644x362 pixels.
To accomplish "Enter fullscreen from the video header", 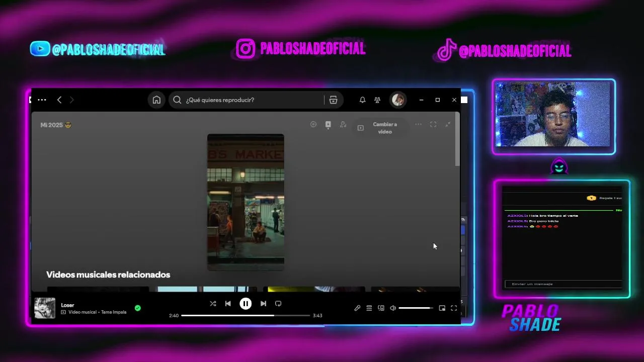I will tap(433, 124).
